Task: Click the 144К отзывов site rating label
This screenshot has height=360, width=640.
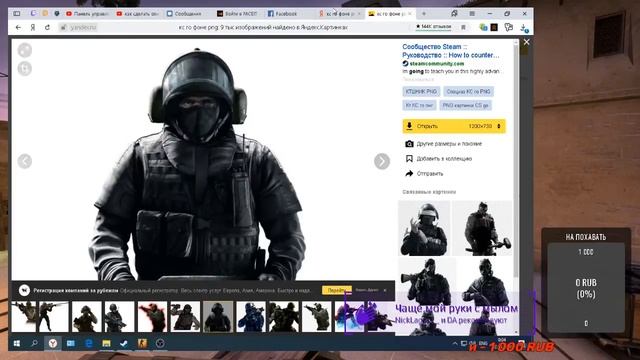Action: 433,27
